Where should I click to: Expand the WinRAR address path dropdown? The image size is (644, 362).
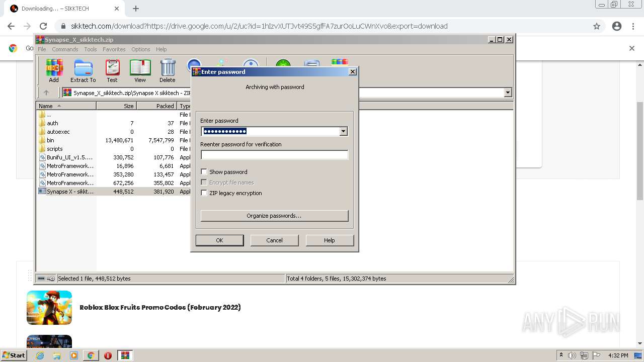[508, 93]
